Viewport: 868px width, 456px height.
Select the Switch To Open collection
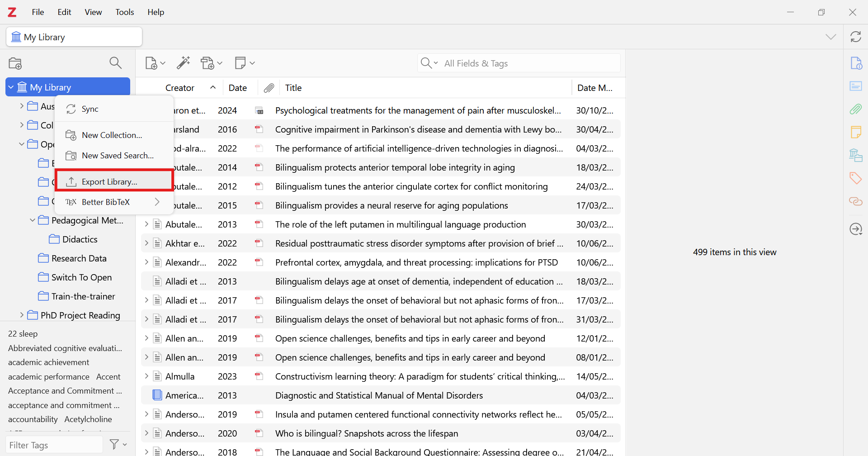[x=75, y=277]
